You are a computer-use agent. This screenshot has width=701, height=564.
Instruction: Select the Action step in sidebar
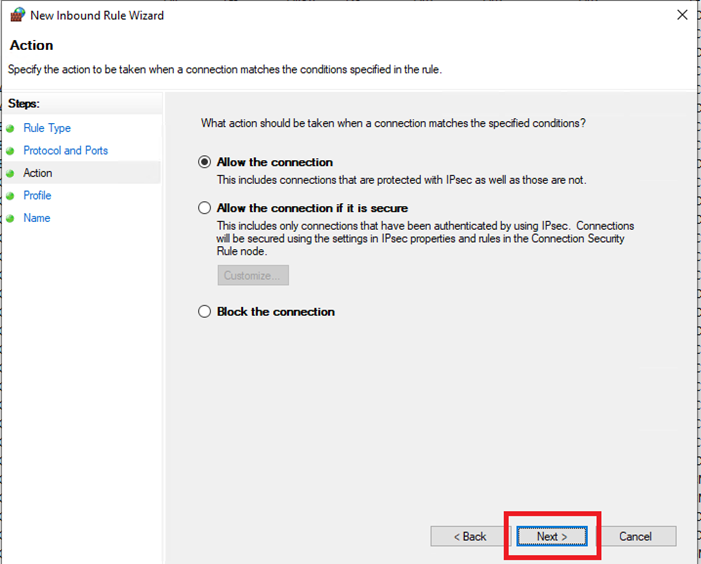pos(38,173)
